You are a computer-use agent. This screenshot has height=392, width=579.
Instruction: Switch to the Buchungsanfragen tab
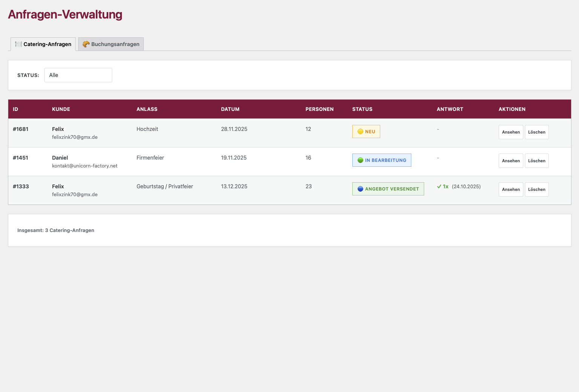(111, 44)
